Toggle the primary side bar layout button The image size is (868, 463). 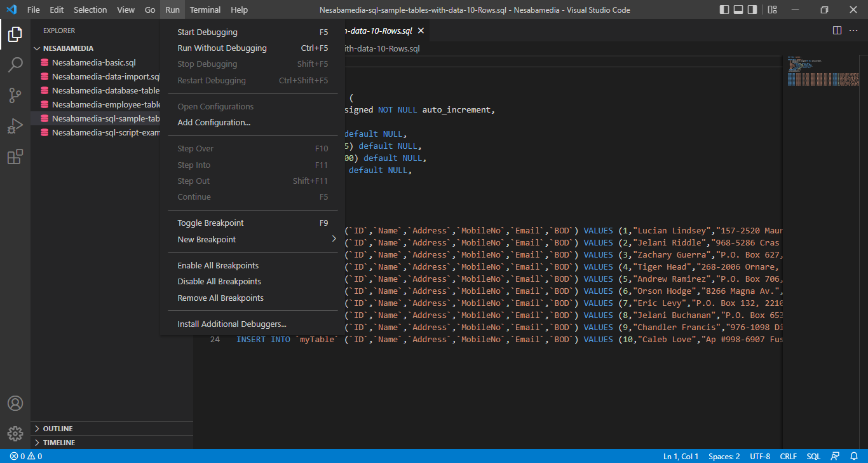(x=724, y=10)
